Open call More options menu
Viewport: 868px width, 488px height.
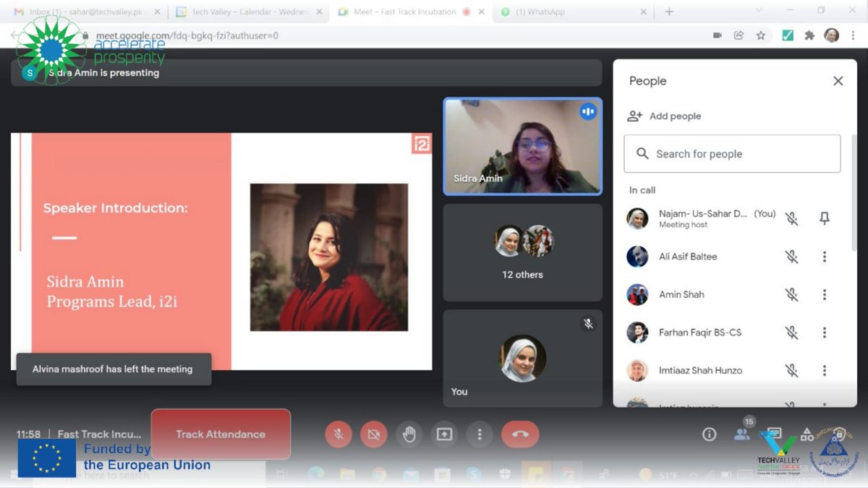479,434
